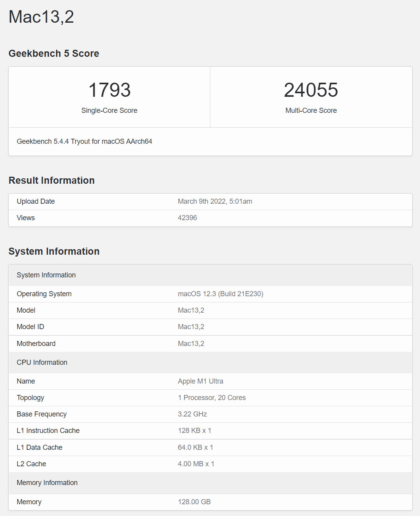This screenshot has height=516, width=420.
Task: Click the Geekbench 5 Score heading
Action: pyautogui.click(x=54, y=54)
